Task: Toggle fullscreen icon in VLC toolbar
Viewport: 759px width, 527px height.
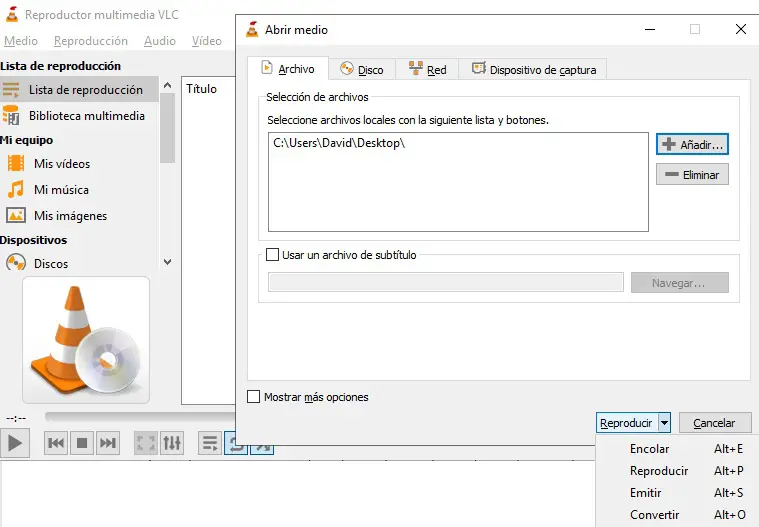Action: pos(146,443)
